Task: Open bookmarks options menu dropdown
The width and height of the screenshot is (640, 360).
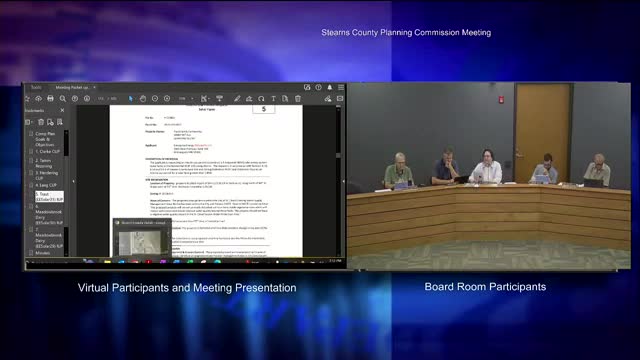Action: [29, 122]
